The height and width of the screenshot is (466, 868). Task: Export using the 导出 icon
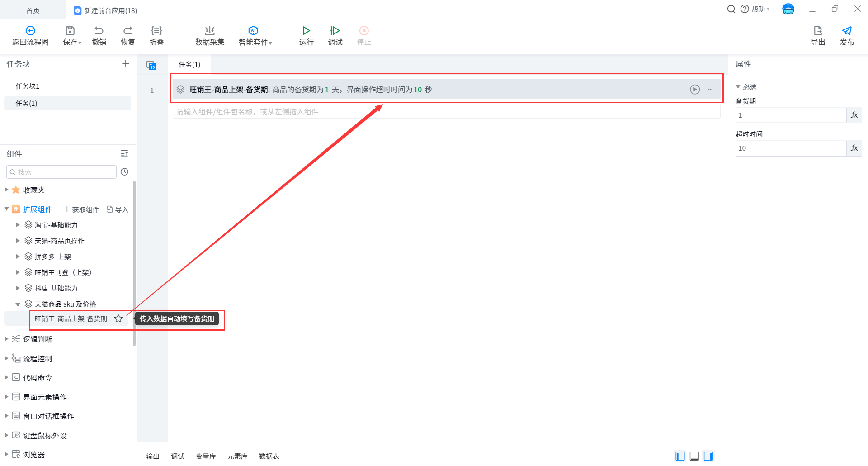click(818, 31)
